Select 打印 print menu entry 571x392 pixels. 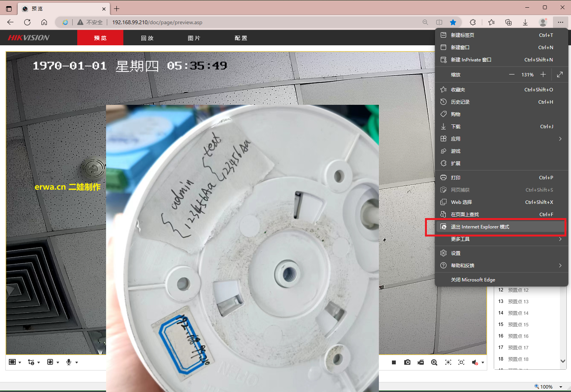(x=501, y=177)
